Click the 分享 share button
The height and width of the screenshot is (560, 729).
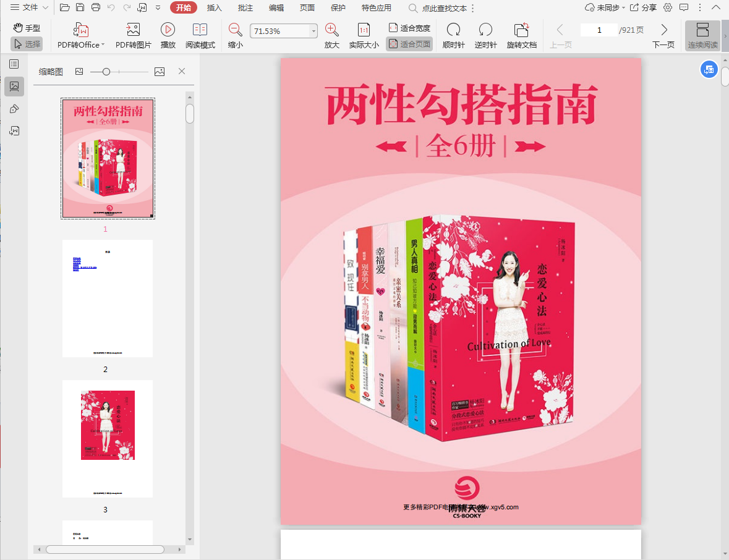click(644, 7)
